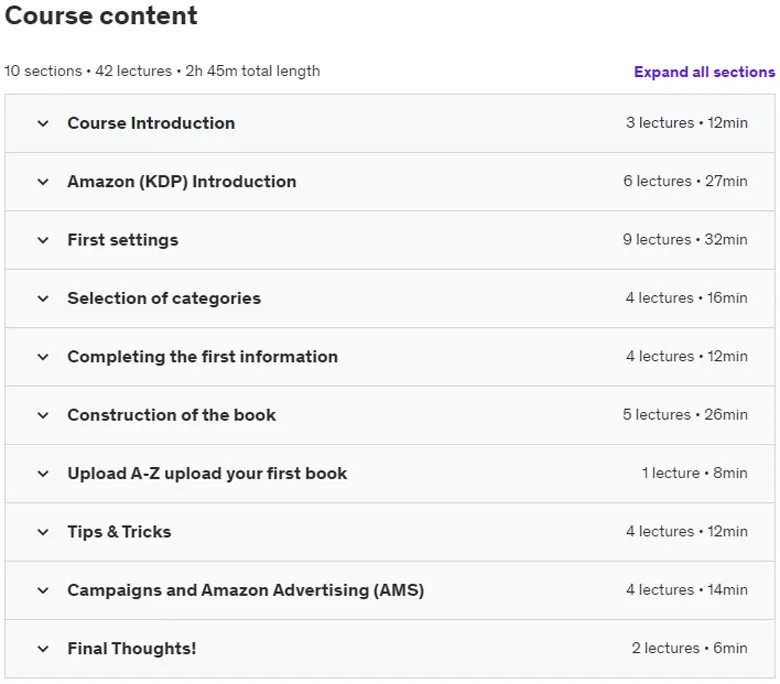Toggle the Construction of the book chevron
This screenshot has height=684, width=780.
pos(43,415)
